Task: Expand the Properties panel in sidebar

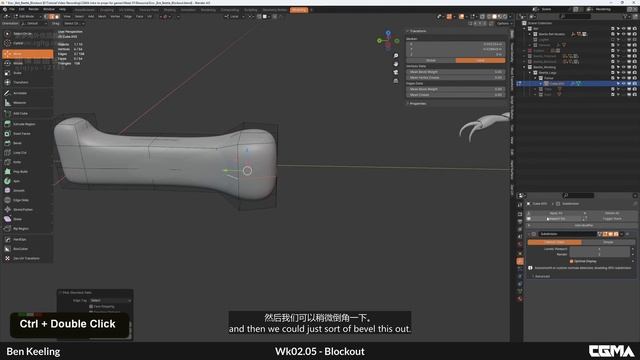Action: pyautogui.click(x=417, y=104)
